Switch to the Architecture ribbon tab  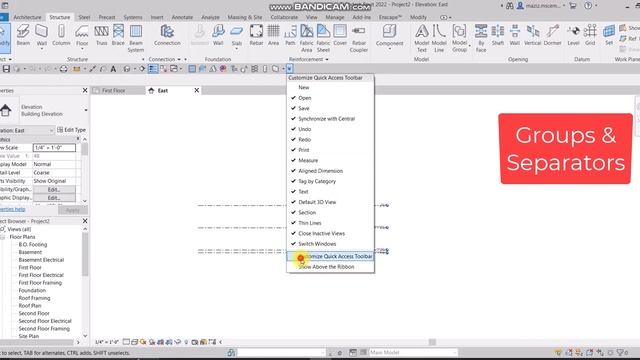[x=27, y=17]
